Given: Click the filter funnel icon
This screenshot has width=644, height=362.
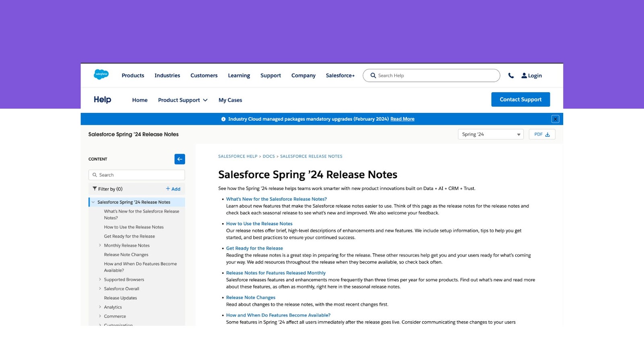Looking at the screenshot, I should pos(95,189).
